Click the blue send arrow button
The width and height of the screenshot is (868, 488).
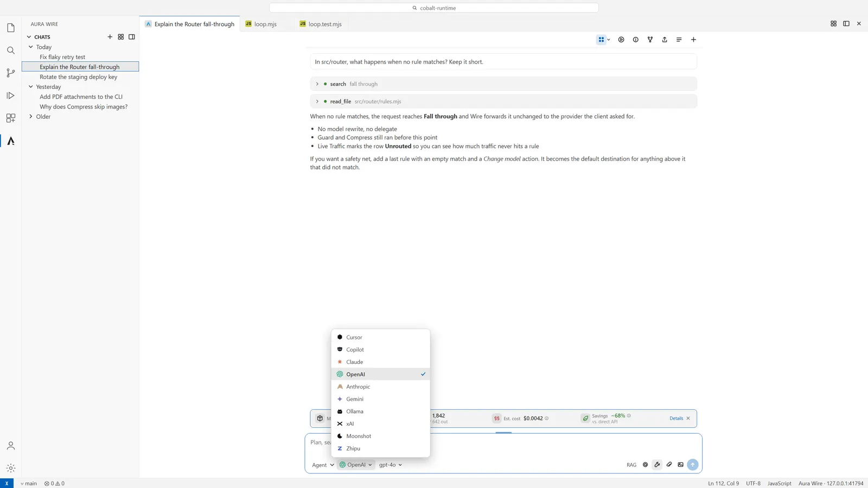click(x=692, y=465)
